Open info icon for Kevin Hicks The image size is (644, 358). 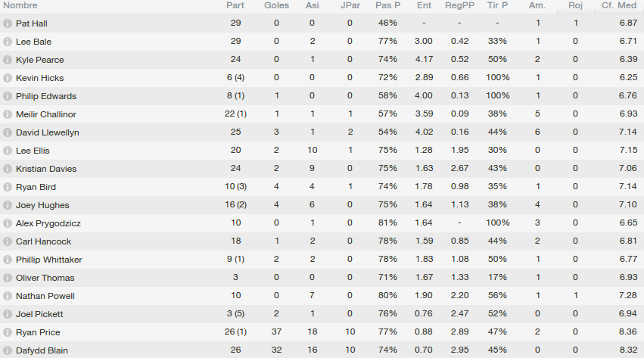tap(8, 78)
